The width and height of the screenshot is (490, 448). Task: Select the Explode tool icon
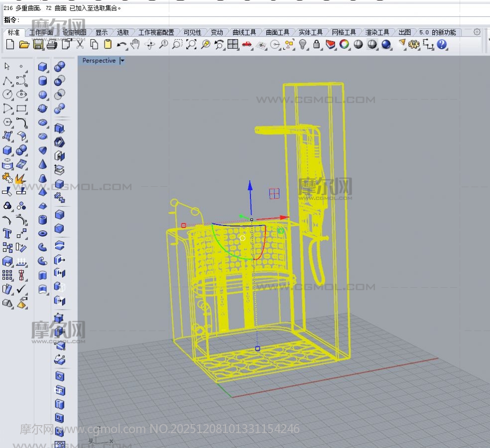point(21,178)
